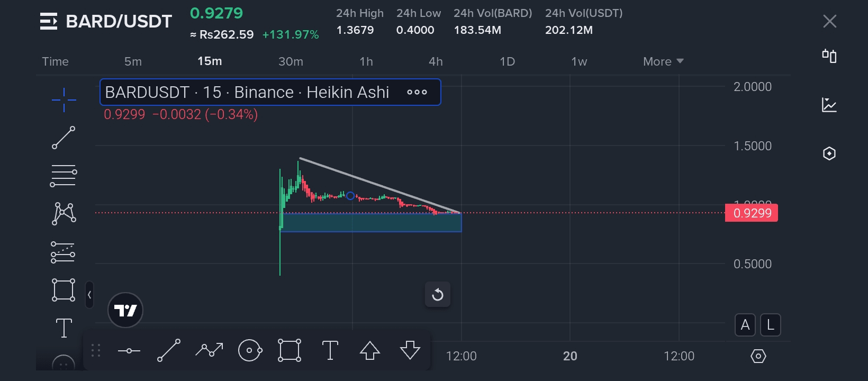This screenshot has height=381, width=868.
Task: Select the crosshair cursor tool
Action: click(x=64, y=99)
